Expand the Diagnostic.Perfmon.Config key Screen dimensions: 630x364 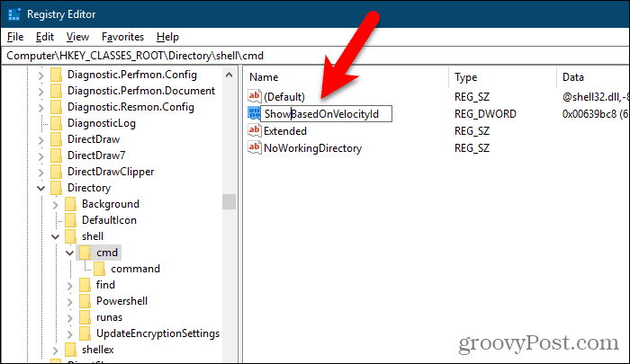click(41, 75)
